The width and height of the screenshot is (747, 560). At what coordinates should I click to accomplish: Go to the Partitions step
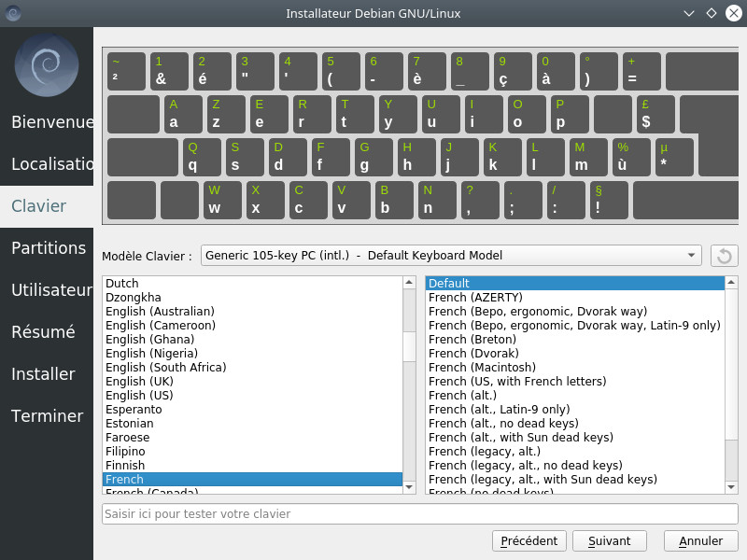tap(49, 247)
